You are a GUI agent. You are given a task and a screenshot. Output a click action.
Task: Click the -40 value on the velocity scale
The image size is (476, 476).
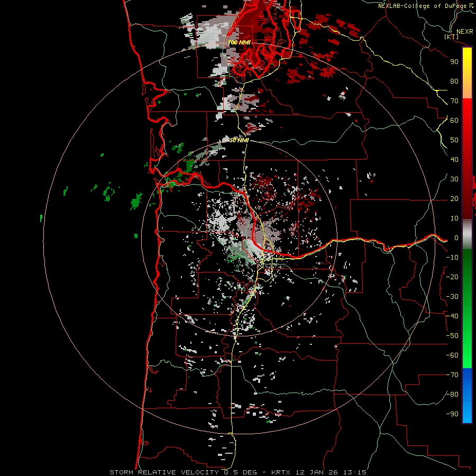[452, 316]
